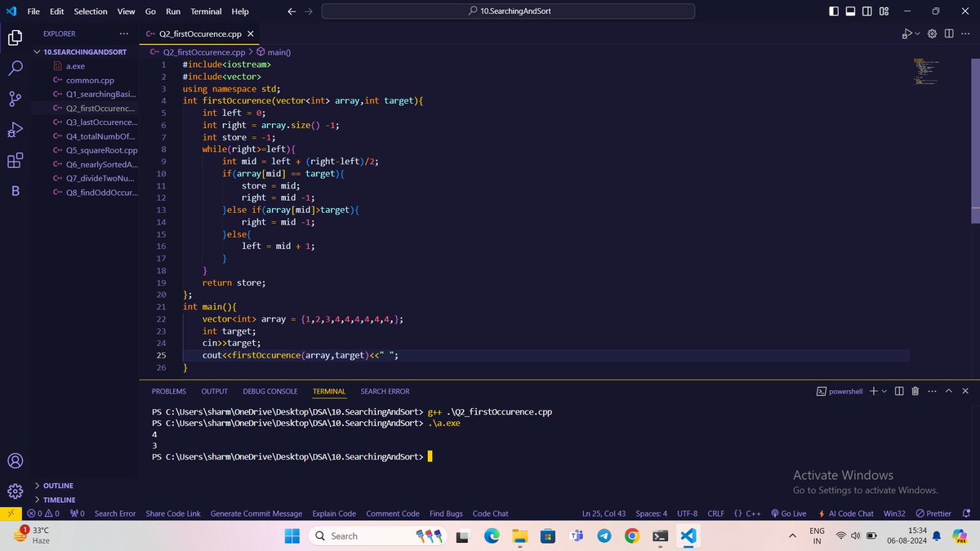Screen dimensions: 980x551
Task: Click the Run code play icon
Action: pyautogui.click(x=906, y=33)
